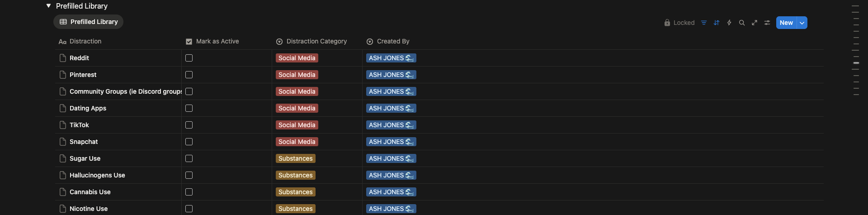
Task: Click the Created By column header
Action: (393, 41)
